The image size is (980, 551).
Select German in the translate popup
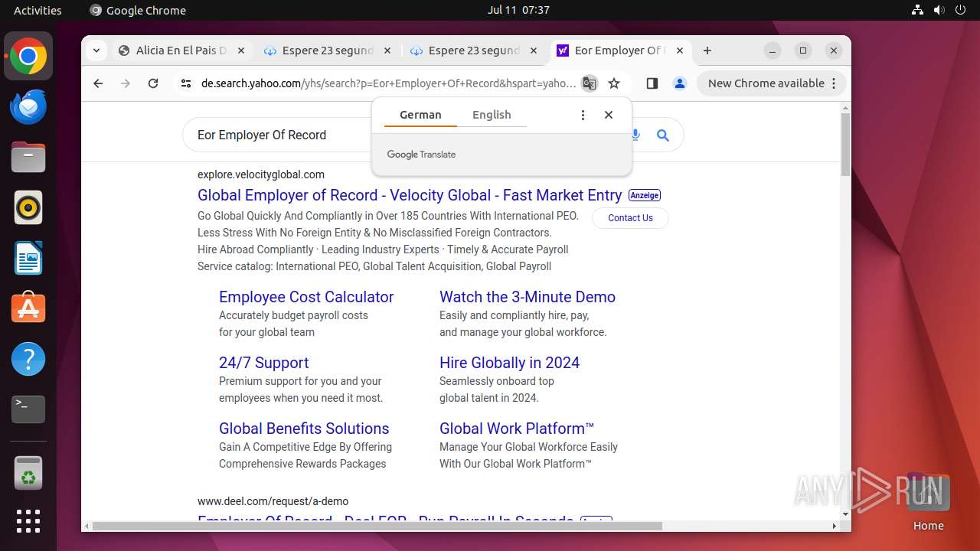(420, 115)
